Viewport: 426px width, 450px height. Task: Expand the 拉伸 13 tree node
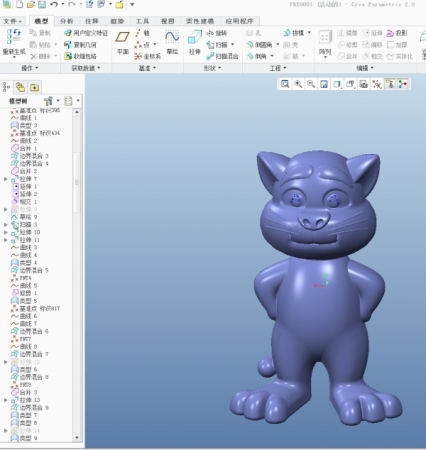[x=6, y=400]
